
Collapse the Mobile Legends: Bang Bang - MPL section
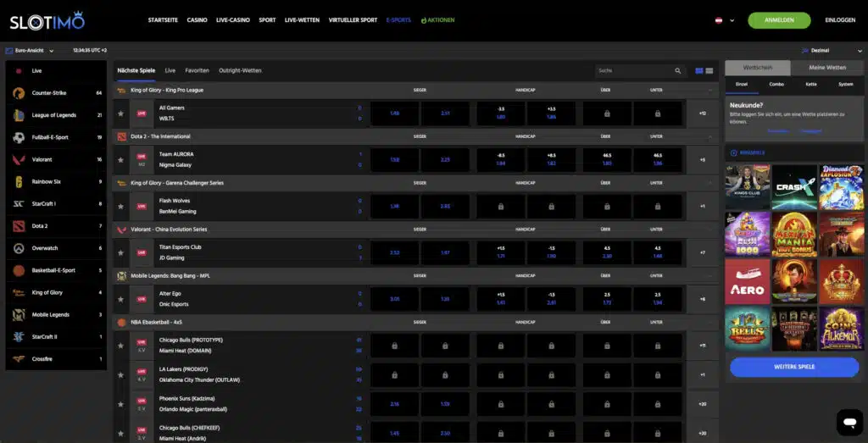tap(710, 275)
